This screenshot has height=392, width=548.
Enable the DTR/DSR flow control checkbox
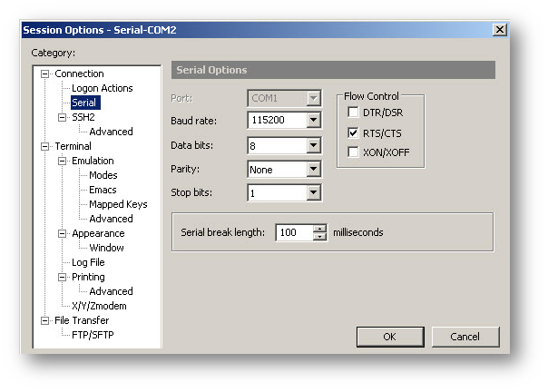pyautogui.click(x=354, y=113)
